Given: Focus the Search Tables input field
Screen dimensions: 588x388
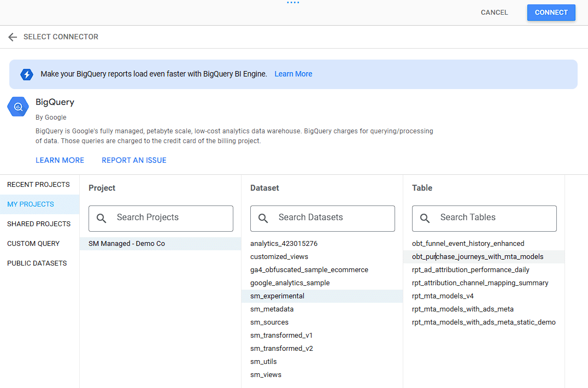Looking at the screenshot, I should pyautogui.click(x=484, y=218).
